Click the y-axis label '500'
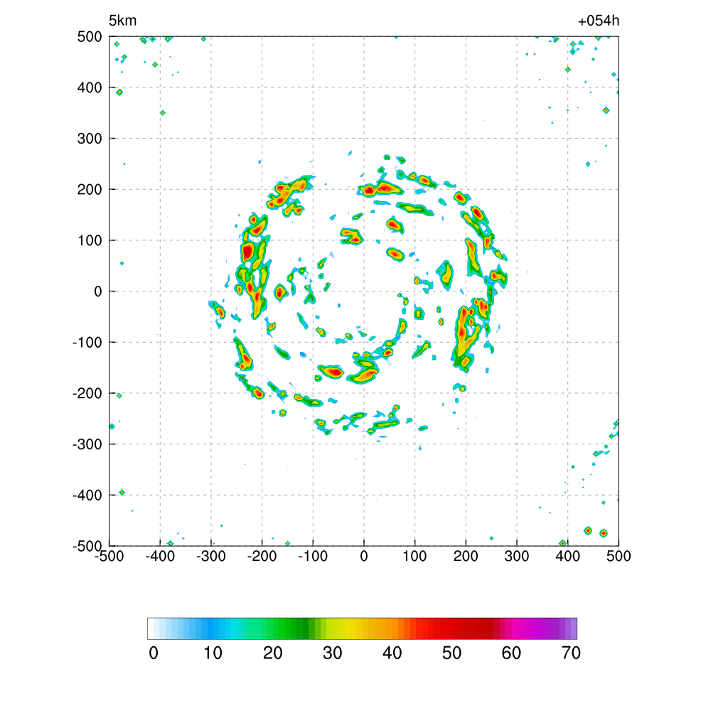This screenshot has width=728, height=728. (90, 37)
